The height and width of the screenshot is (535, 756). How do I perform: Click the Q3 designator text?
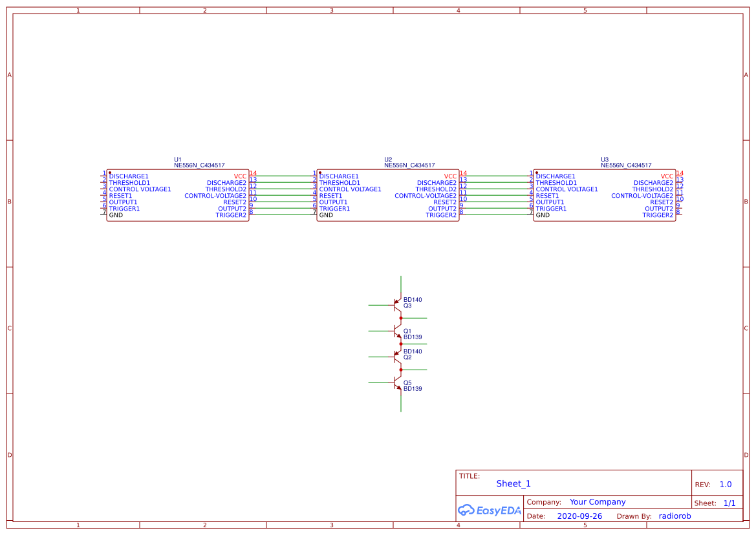click(407, 306)
